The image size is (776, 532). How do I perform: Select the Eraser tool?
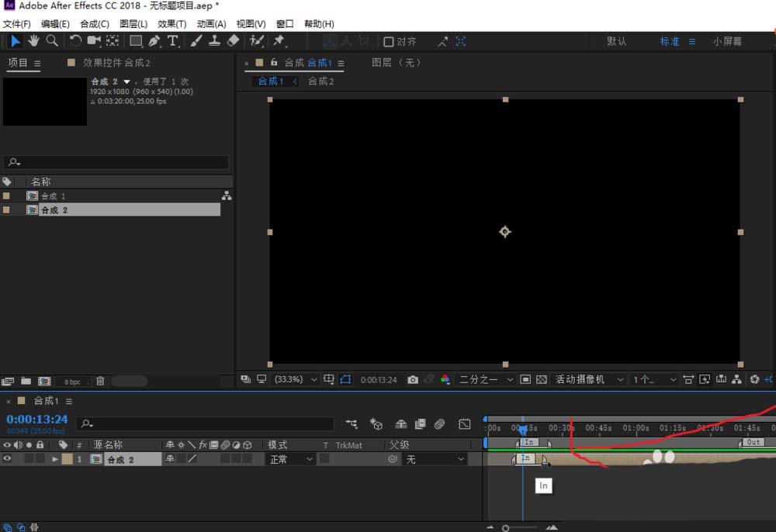point(233,41)
